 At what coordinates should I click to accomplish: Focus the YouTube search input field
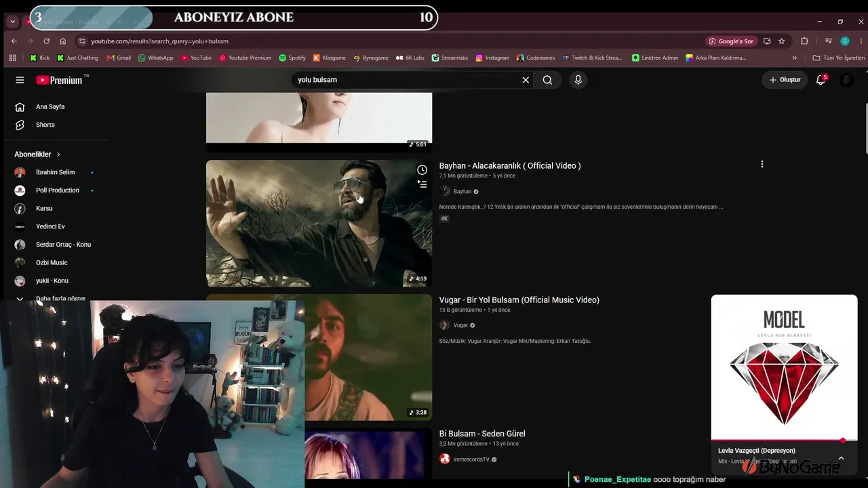coord(407,80)
